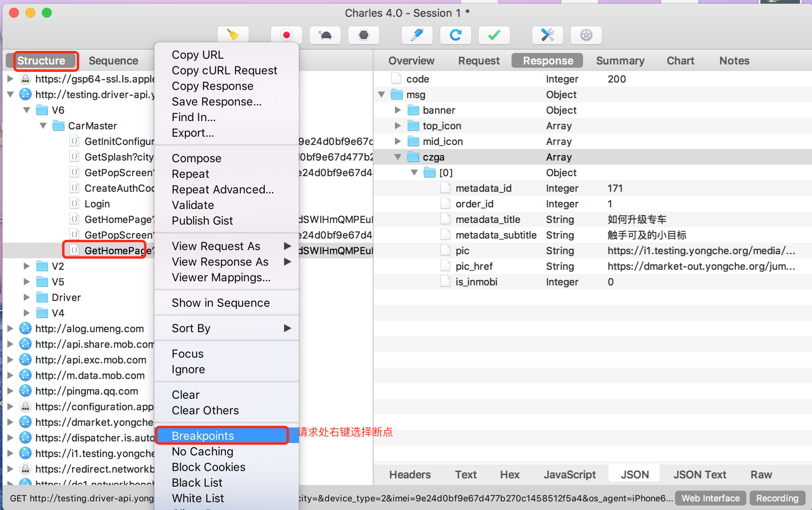Image resolution: width=812 pixels, height=510 pixels.
Task: Select the pic string value URL
Action: tap(701, 250)
